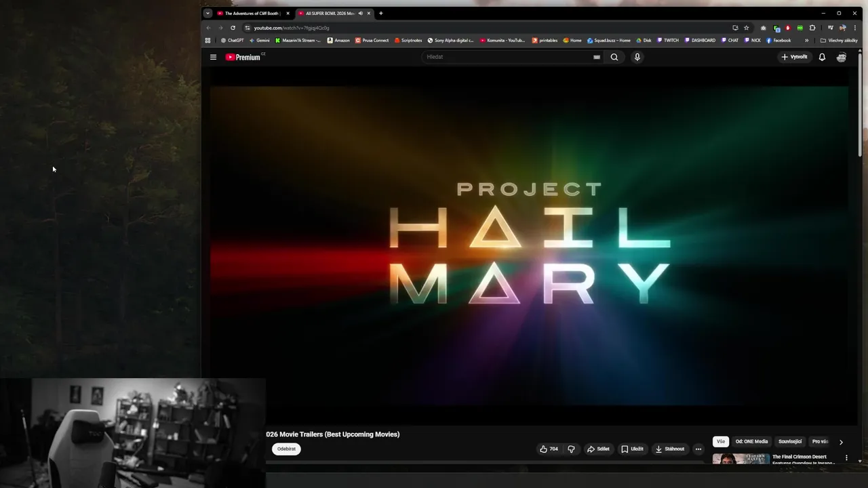This screenshot has height=488, width=868.
Task: Open the YouTube account avatar menu
Action: tap(842, 57)
